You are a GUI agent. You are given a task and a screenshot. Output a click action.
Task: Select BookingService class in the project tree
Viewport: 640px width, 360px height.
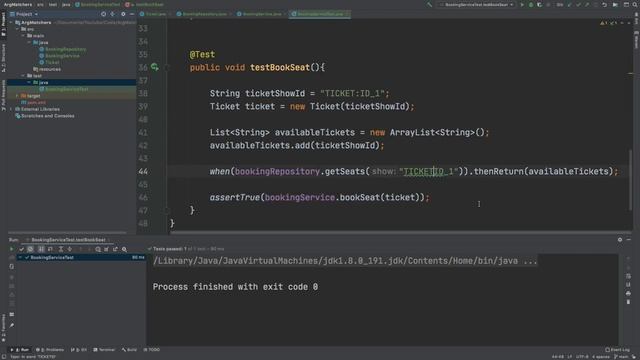(59, 56)
